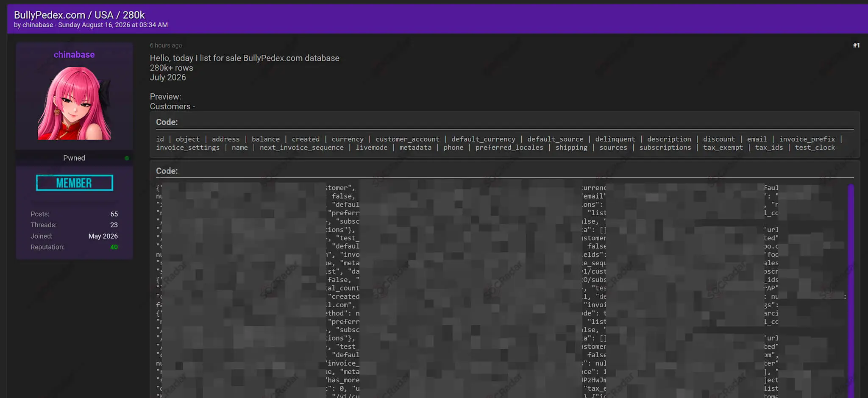Click 'metadata' field name
The width and height of the screenshot is (868, 398).
point(415,148)
